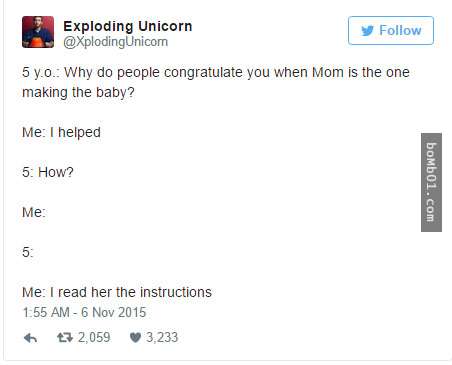
Task: Click the 'Me: I helped' line
Action: [x=61, y=132]
